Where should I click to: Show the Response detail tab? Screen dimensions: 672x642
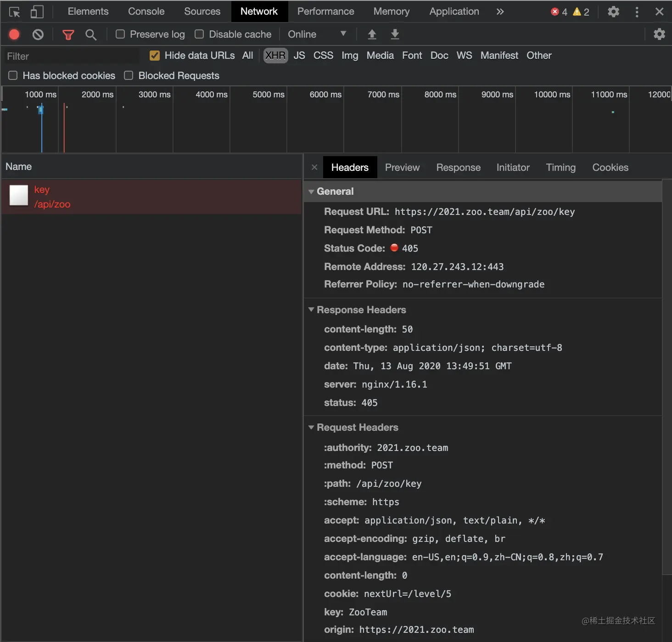tap(459, 168)
